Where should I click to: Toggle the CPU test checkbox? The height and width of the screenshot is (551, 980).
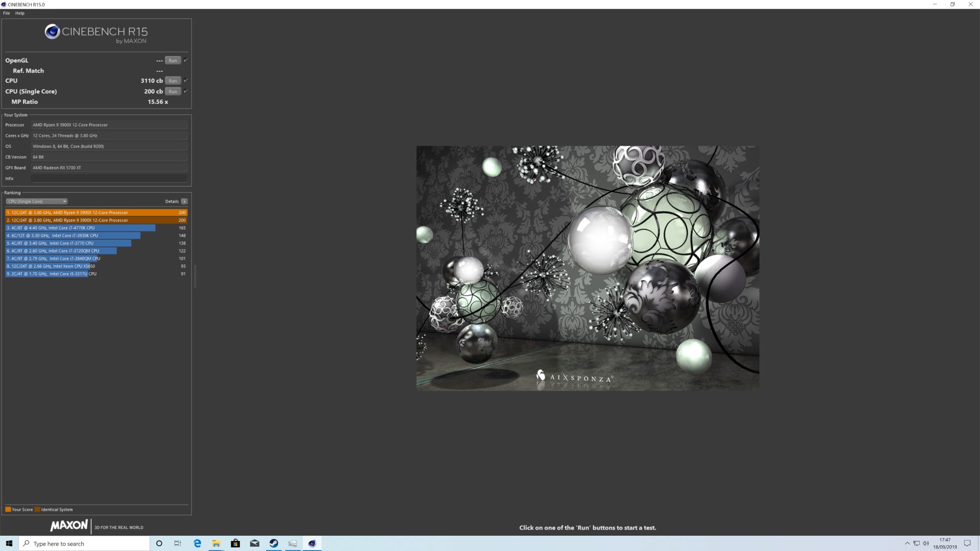click(x=186, y=80)
